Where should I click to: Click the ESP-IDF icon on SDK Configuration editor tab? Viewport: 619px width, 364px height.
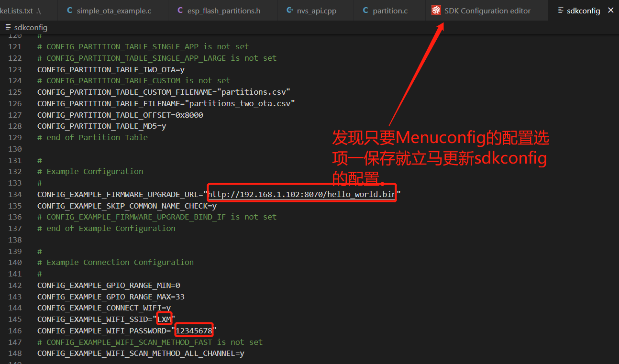click(x=436, y=10)
